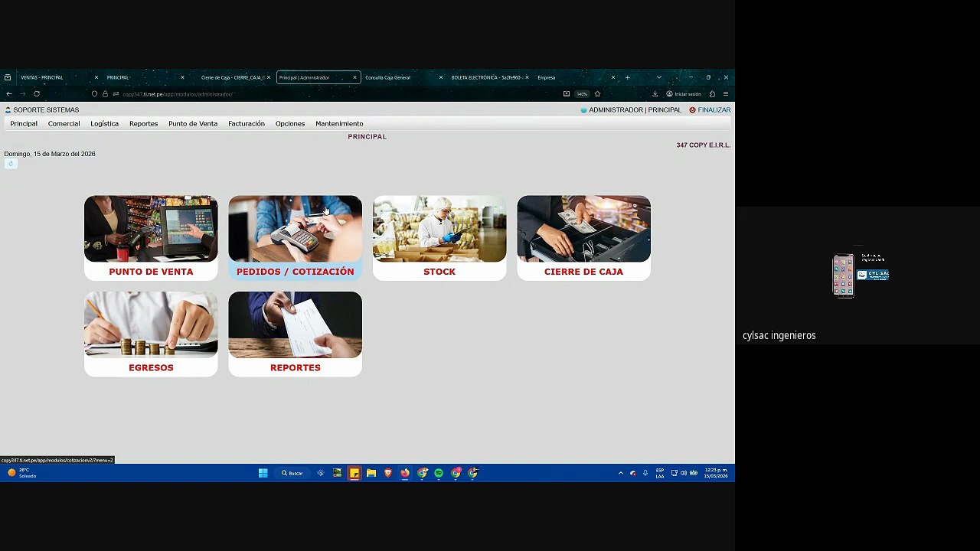Open the Punto de Venta menu
980x551 pixels.
(193, 124)
